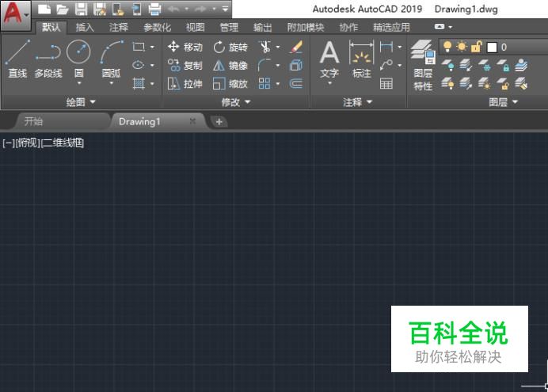Switch to the 管理 ribbon tab
Viewport: 548px width, 392px height.
[229, 27]
